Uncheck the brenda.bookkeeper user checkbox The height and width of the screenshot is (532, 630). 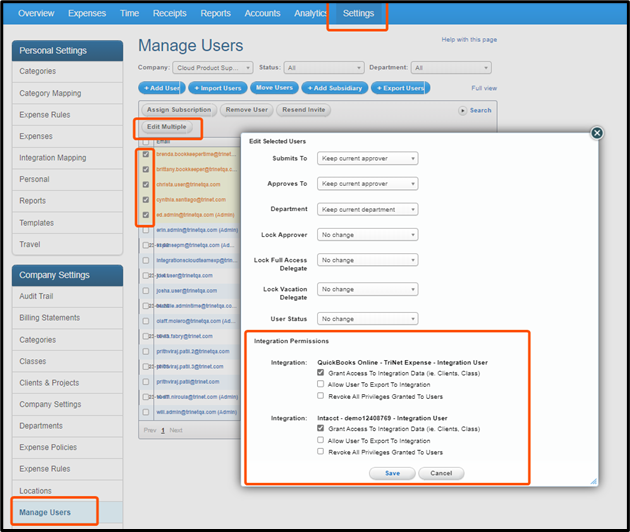tap(147, 155)
